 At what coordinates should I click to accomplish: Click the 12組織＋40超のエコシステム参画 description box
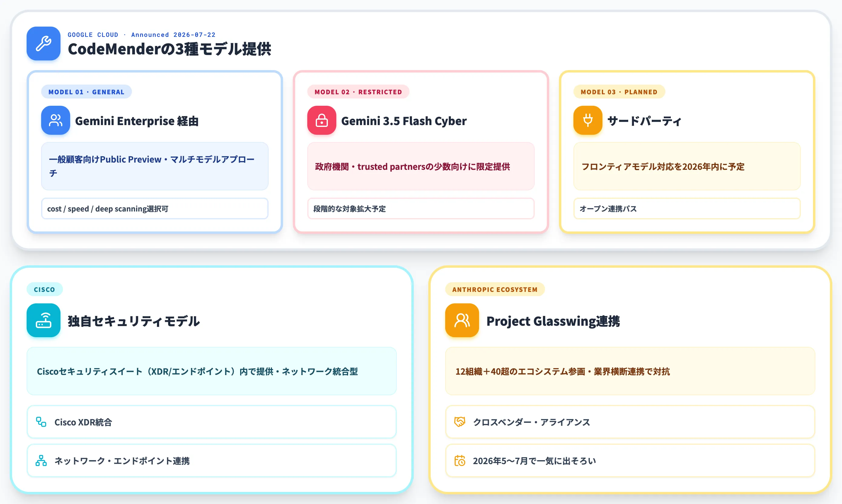click(x=630, y=371)
